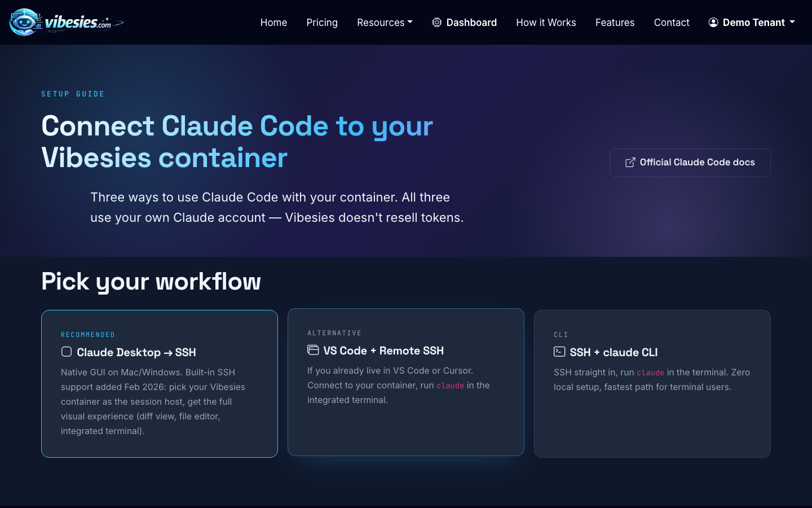This screenshot has width=812, height=508.
Task: Open Official Claude Code docs
Action: pos(690,163)
